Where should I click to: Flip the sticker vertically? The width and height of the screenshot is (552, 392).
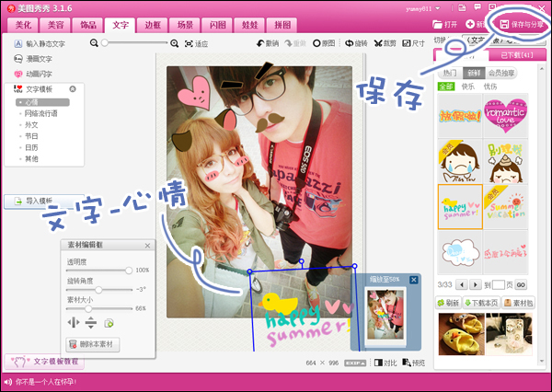click(91, 322)
